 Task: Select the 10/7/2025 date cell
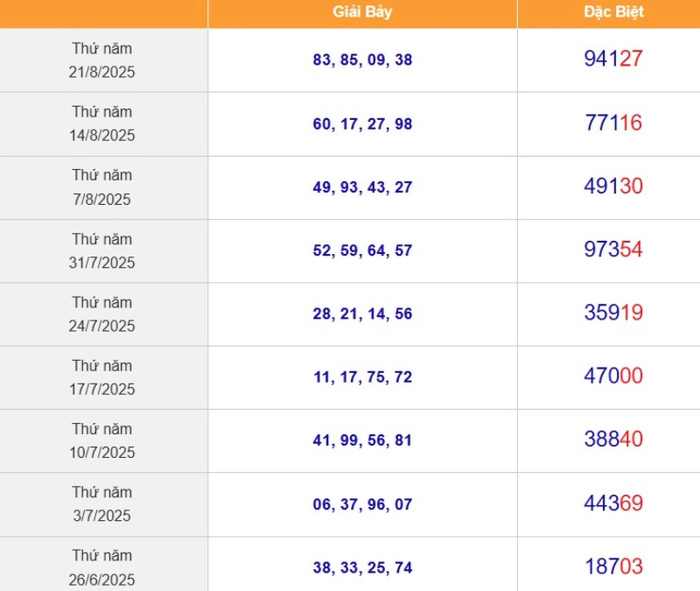pos(102,440)
